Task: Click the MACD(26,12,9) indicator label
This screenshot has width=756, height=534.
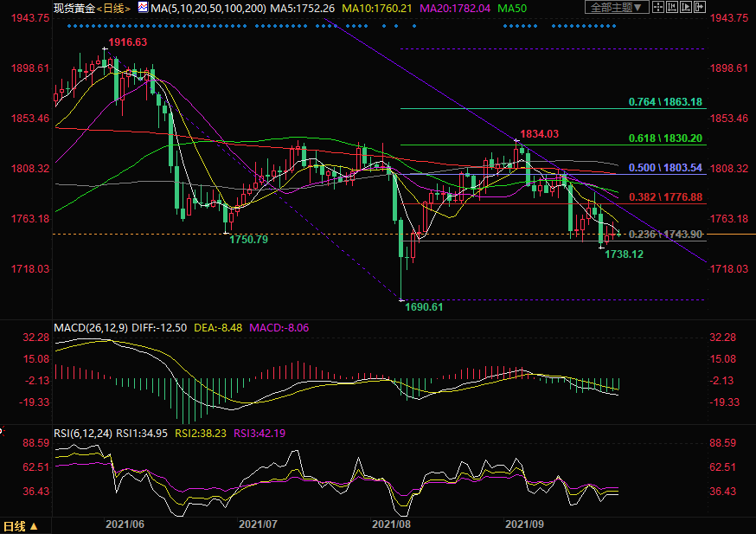Action: tap(89, 328)
